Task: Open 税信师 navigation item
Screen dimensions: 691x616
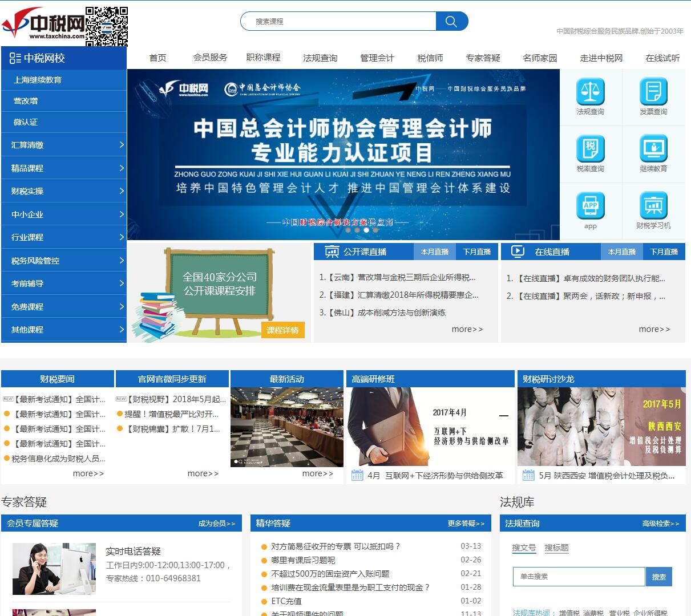Action: point(430,58)
